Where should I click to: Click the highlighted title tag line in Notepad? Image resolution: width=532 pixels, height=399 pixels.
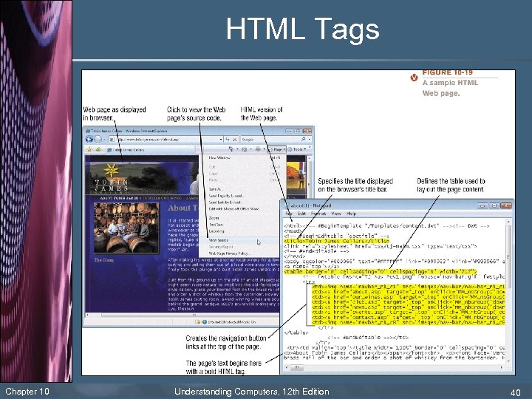[337, 241]
